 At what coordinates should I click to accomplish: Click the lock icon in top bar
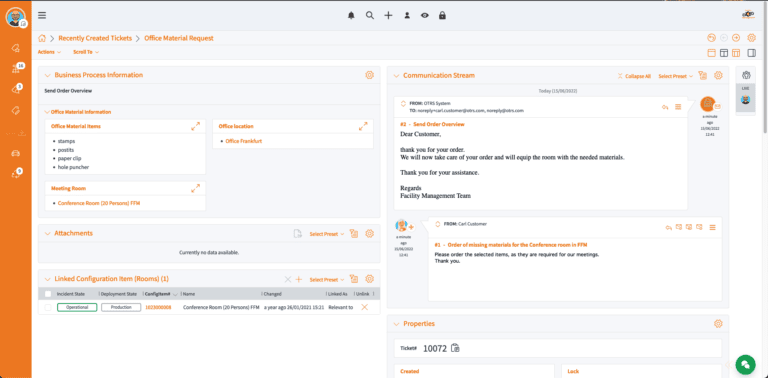point(442,15)
